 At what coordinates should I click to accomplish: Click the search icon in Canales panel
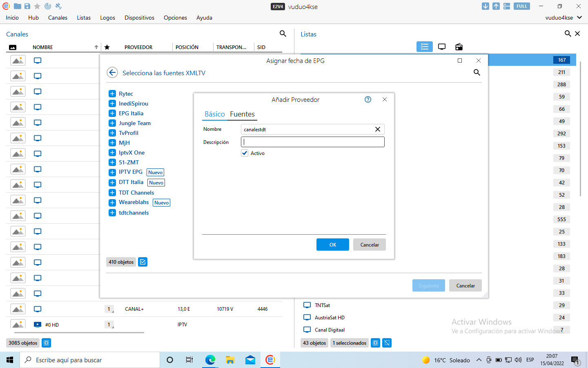click(x=283, y=34)
